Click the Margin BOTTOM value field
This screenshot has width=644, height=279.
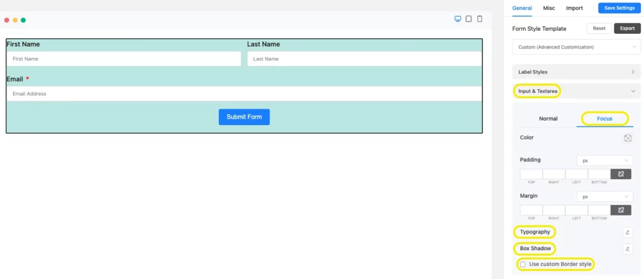pos(599,210)
